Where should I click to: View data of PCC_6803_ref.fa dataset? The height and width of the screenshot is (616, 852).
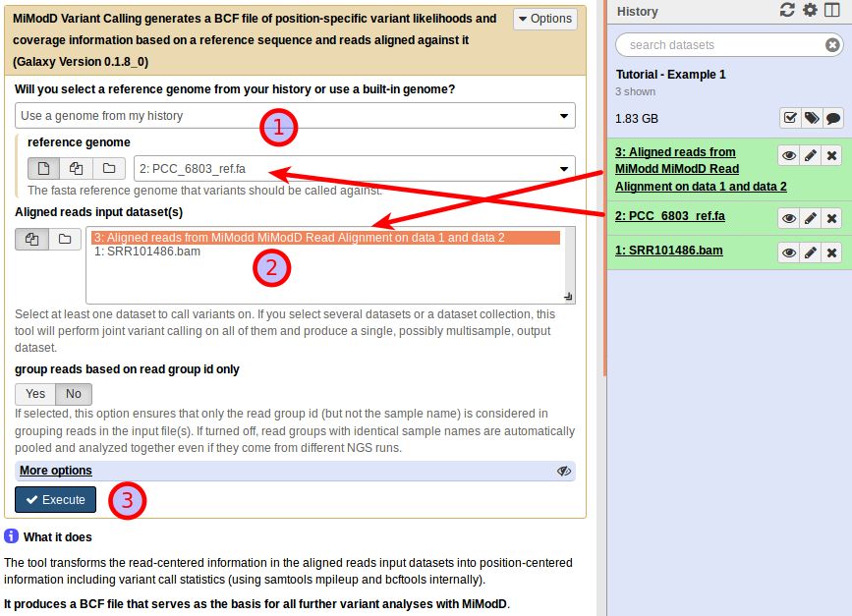point(789,218)
